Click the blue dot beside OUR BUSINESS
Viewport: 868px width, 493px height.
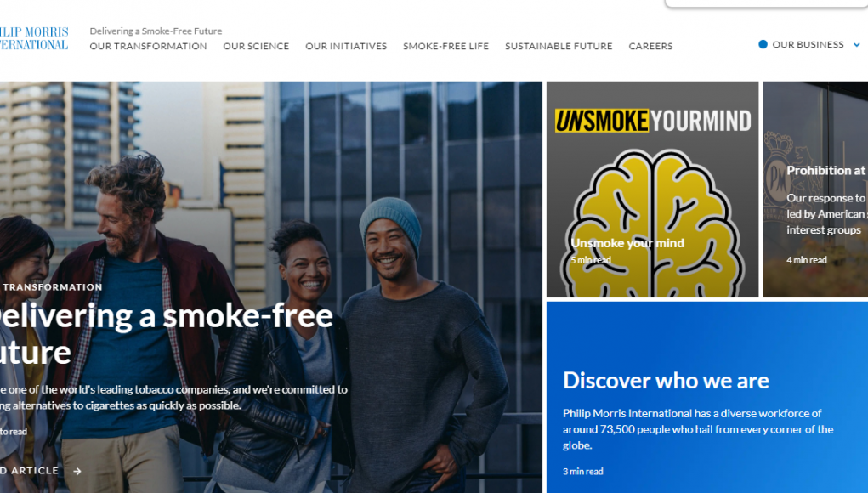coord(763,44)
